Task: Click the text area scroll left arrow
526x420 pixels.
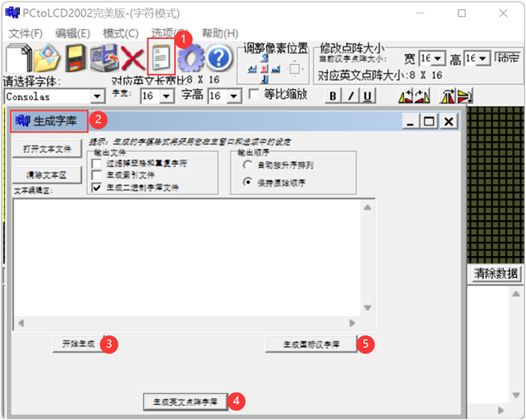Action: pyautogui.click(x=21, y=324)
